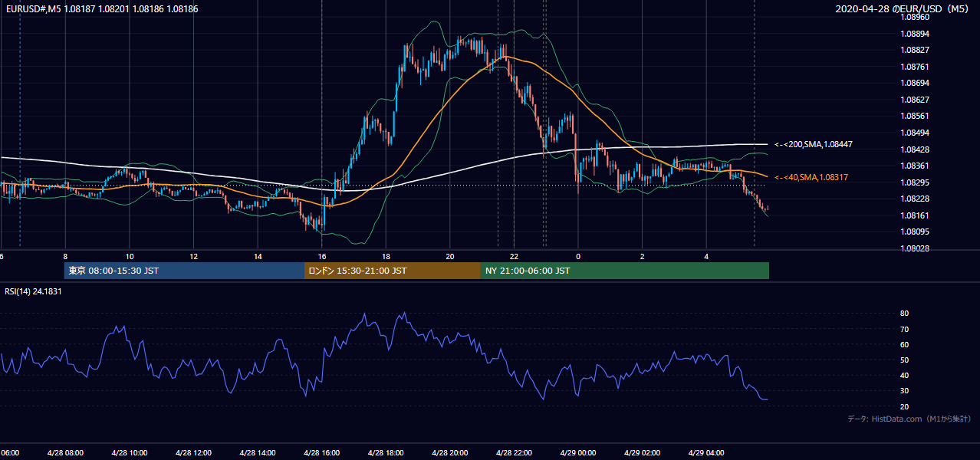Click price axis value 1.08295
The width and height of the screenshot is (980, 460).
pos(915,182)
